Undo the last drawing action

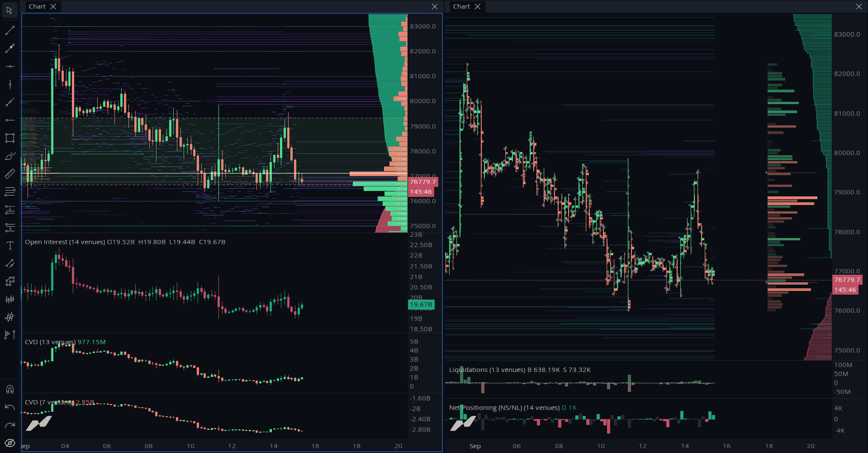pyautogui.click(x=9, y=407)
